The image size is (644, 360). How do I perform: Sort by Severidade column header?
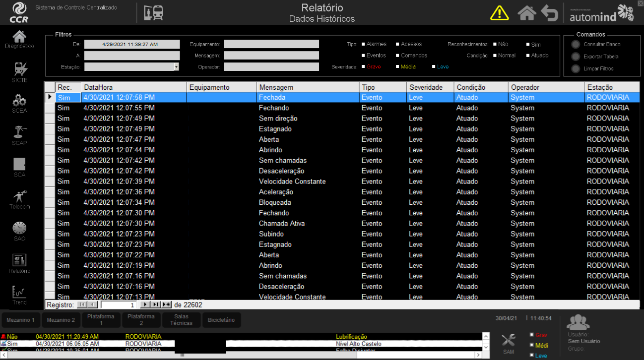point(431,87)
